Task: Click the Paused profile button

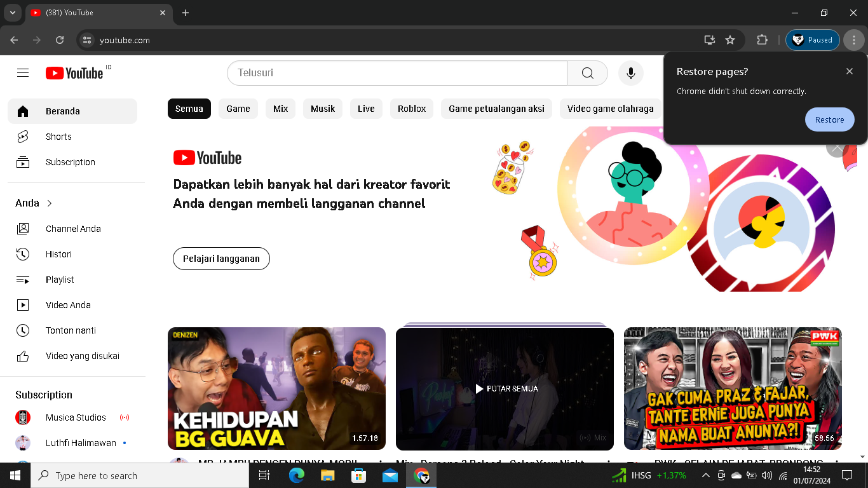Action: click(x=813, y=40)
